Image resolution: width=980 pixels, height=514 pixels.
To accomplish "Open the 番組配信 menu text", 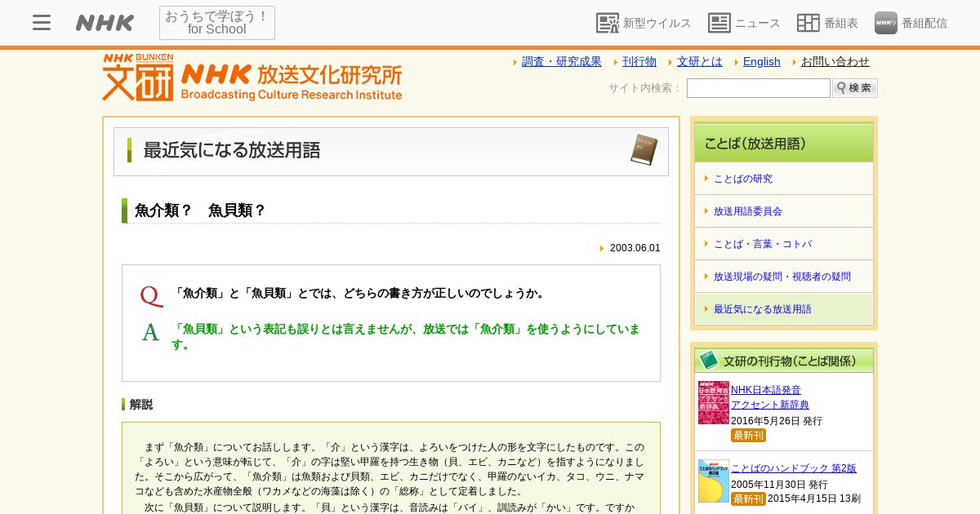I will point(924,23).
